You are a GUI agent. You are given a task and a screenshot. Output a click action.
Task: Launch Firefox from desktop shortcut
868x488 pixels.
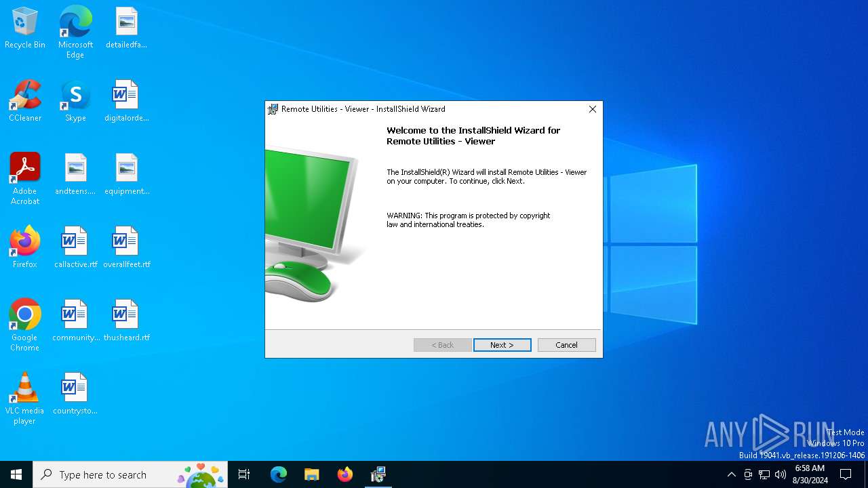(25, 248)
